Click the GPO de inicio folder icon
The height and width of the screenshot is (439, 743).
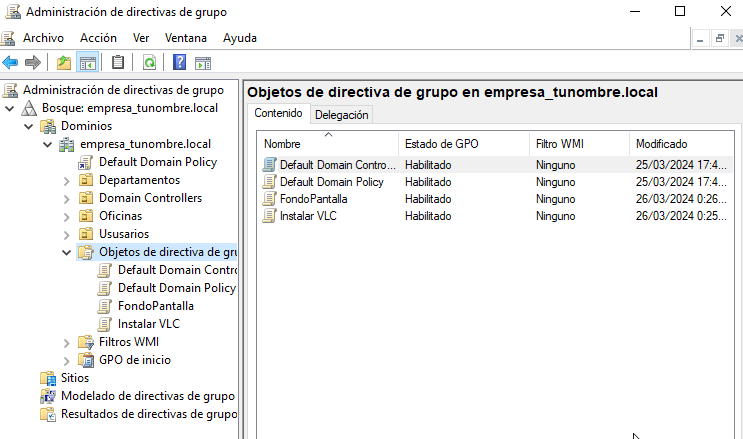point(86,360)
